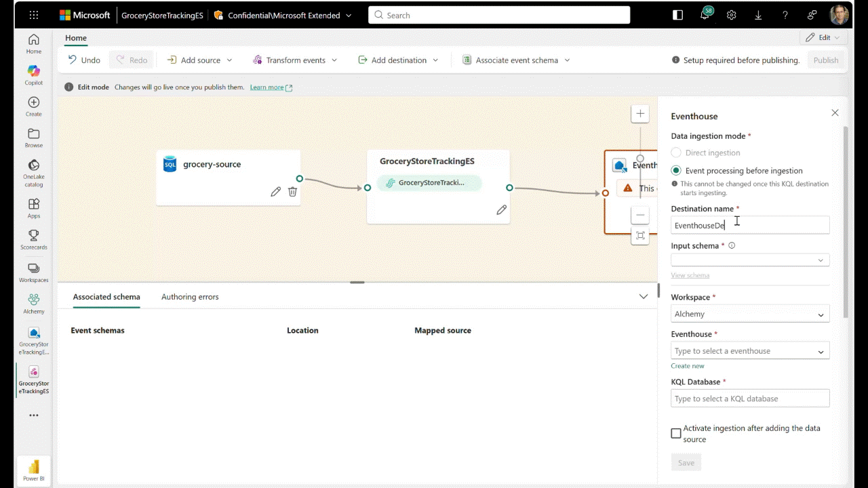Screen dimensions: 868x488
Task: Delete the grocery-source node via trash icon
Action: 292,192
